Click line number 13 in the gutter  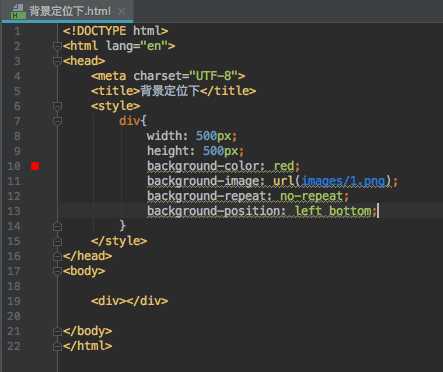tap(14, 211)
